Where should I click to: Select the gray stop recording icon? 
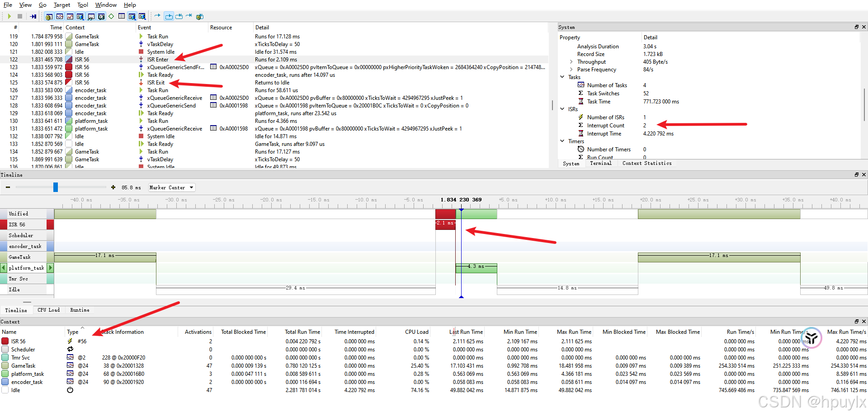[20, 16]
